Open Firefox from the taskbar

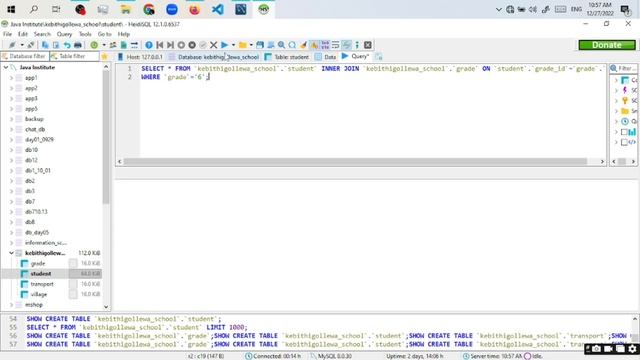[x=195, y=9]
